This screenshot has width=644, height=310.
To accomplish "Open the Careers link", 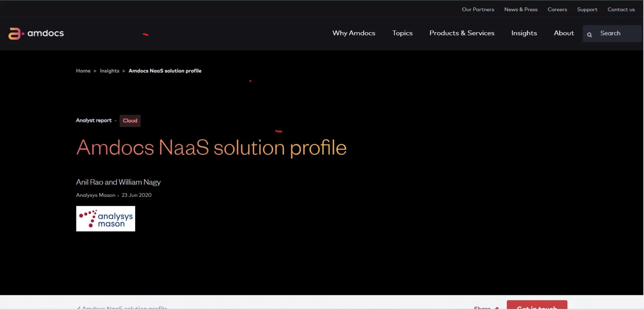I will click(557, 9).
